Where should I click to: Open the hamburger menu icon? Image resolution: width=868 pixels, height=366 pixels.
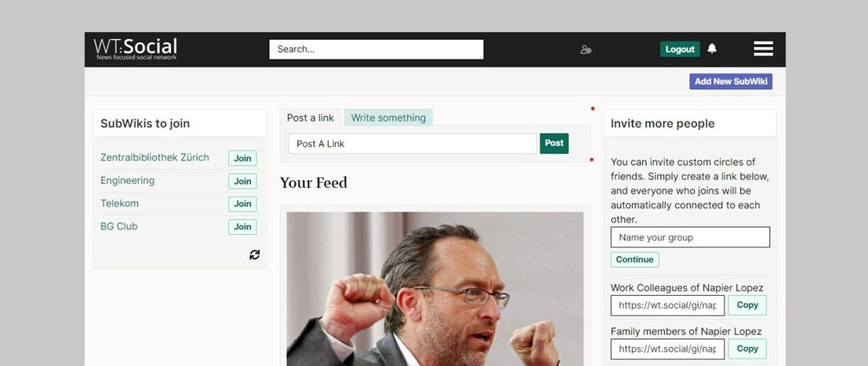763,49
